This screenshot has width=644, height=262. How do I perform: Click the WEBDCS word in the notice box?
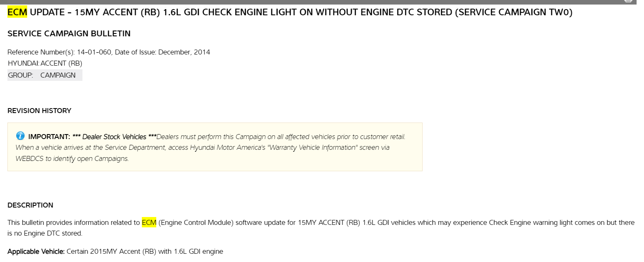30,158
